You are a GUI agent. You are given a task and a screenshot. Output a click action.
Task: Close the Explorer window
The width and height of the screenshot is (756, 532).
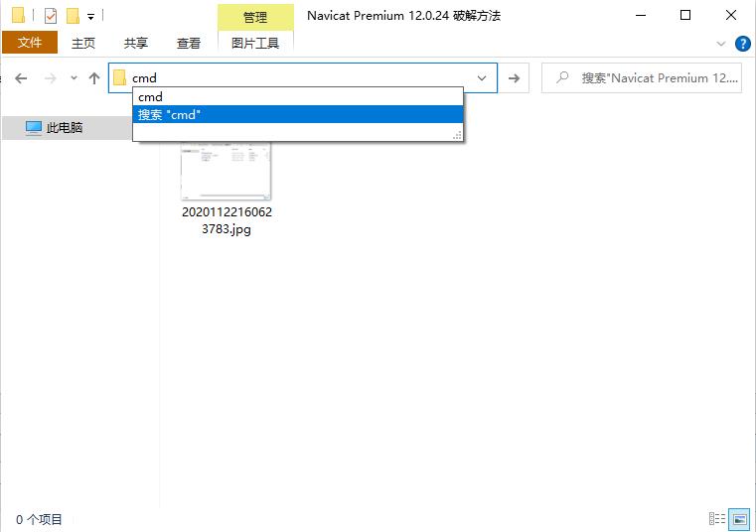pyautogui.click(x=731, y=16)
